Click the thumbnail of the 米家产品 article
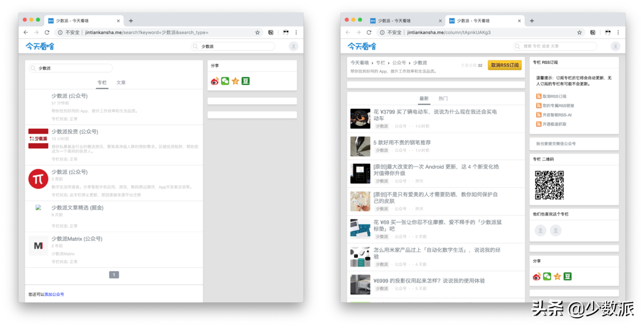 [360, 257]
